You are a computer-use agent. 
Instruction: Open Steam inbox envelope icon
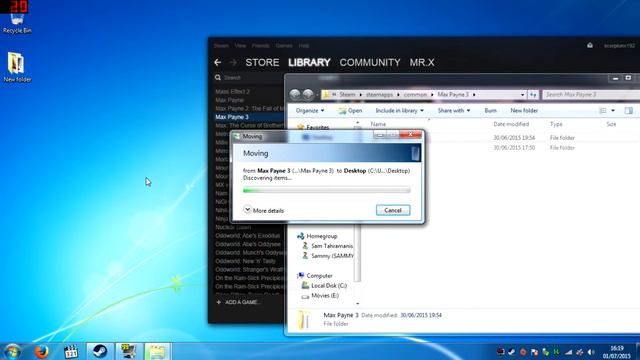(590, 45)
